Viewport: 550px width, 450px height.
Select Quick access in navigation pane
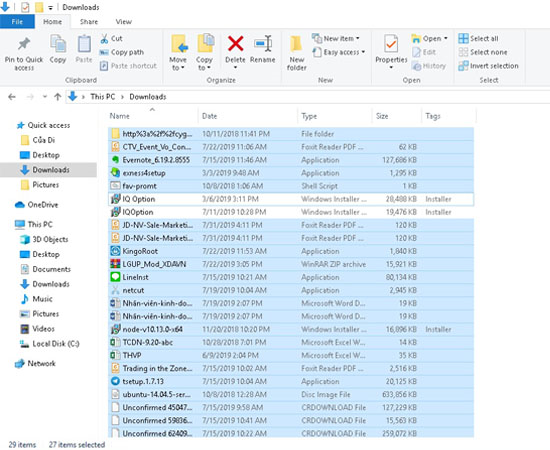click(43, 125)
